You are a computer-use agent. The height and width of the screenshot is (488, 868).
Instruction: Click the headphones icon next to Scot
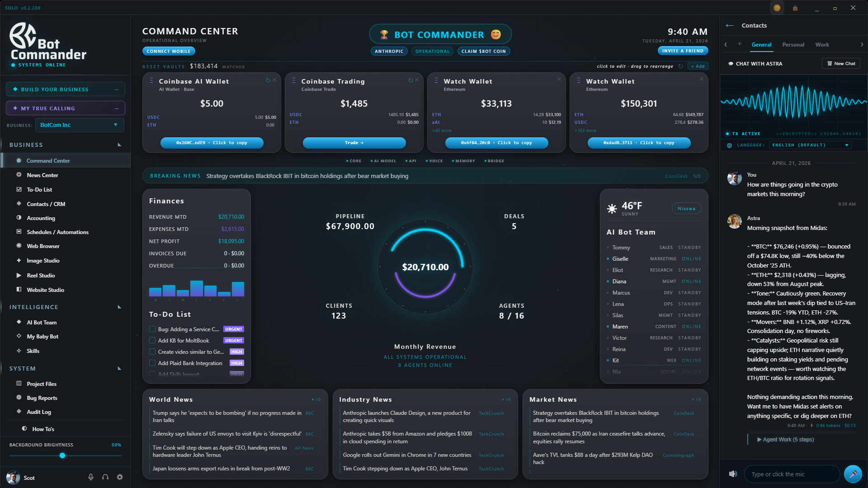coord(105,477)
